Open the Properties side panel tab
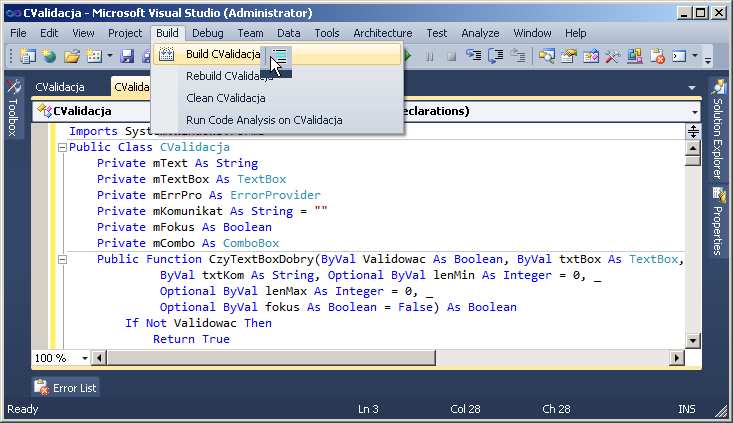The height and width of the screenshot is (423, 733). pos(719,222)
